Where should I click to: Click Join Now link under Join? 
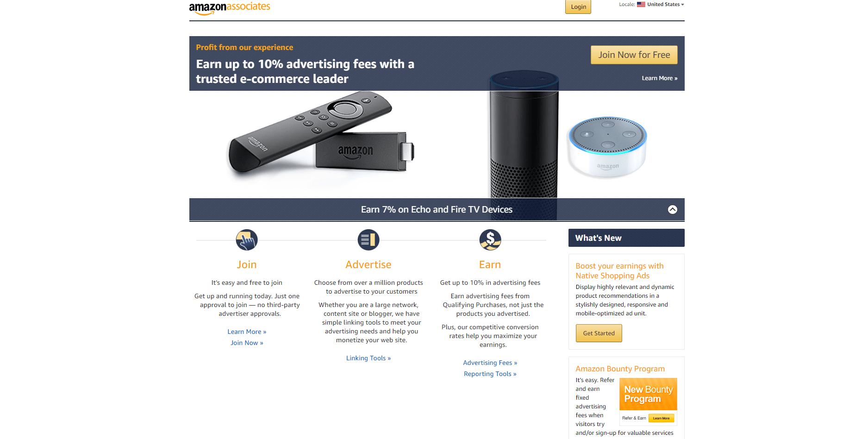click(247, 343)
